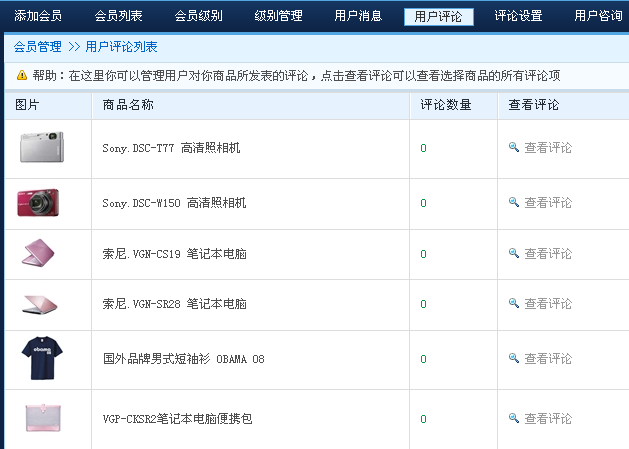Open 查看评论 for VGP-CKSR2 laptop bag
Viewport: 629px width, 449px height.
point(548,419)
